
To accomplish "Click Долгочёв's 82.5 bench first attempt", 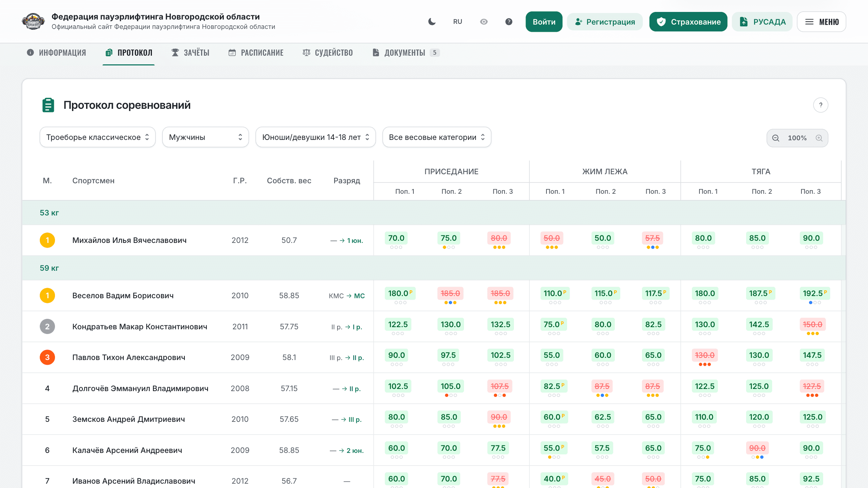I will pos(554,386).
